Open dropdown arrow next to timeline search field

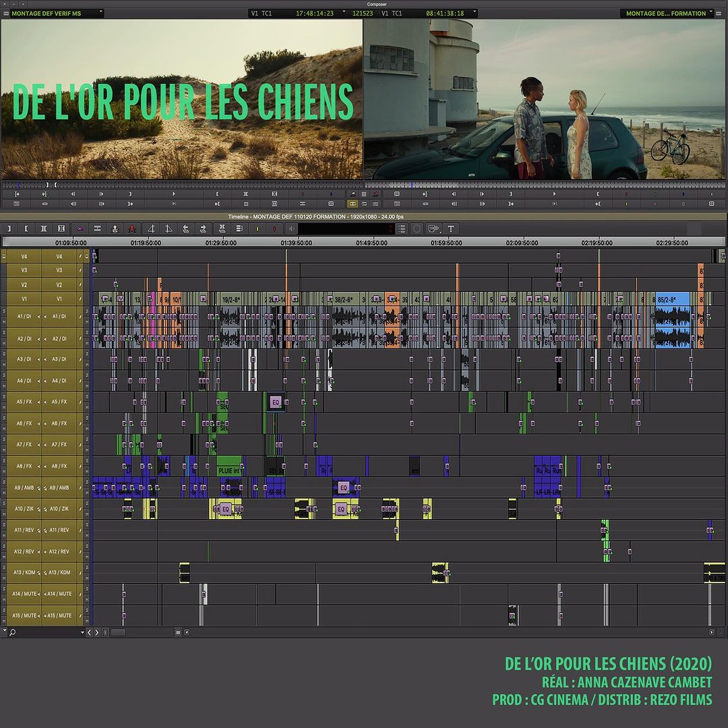pyautogui.click(x=82, y=632)
